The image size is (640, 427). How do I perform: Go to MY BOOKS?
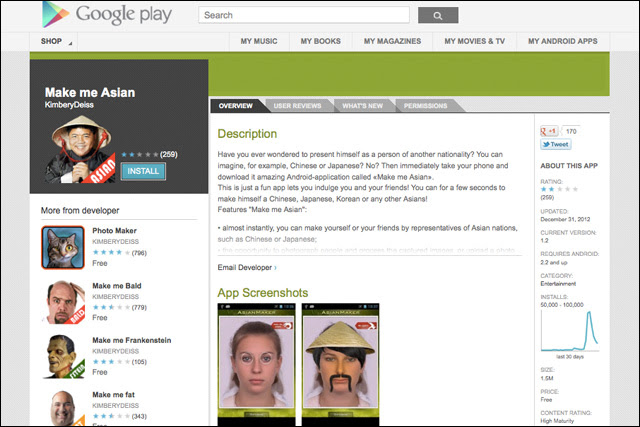320,41
